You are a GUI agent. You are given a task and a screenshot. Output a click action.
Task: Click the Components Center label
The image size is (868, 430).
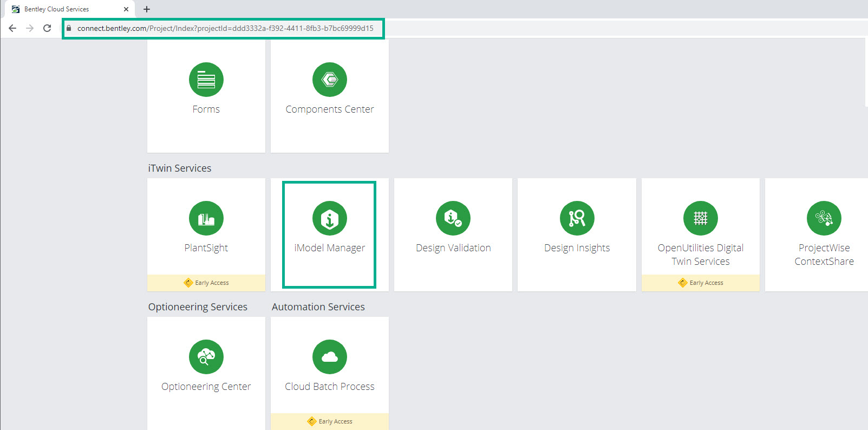[x=330, y=109]
